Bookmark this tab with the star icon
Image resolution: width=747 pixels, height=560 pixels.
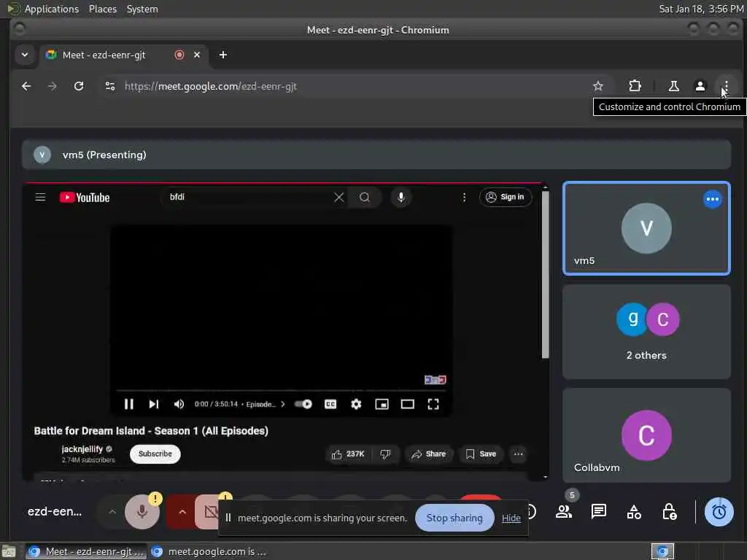598,86
